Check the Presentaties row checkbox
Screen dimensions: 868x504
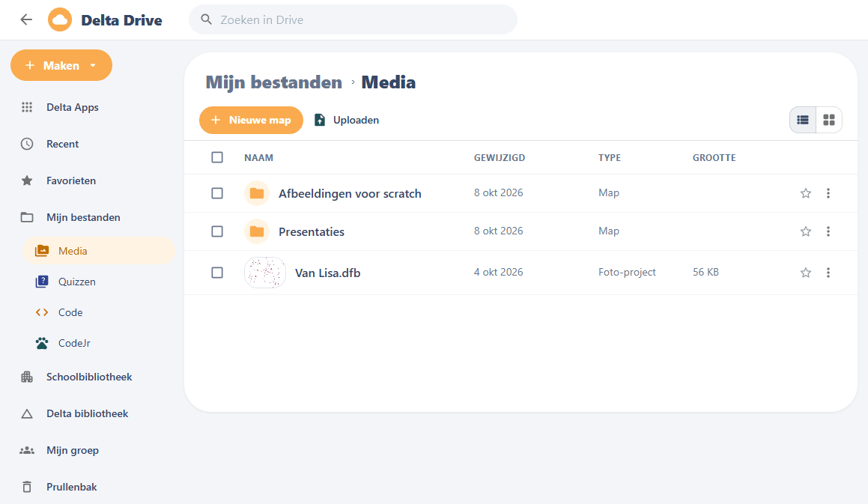pyautogui.click(x=217, y=231)
